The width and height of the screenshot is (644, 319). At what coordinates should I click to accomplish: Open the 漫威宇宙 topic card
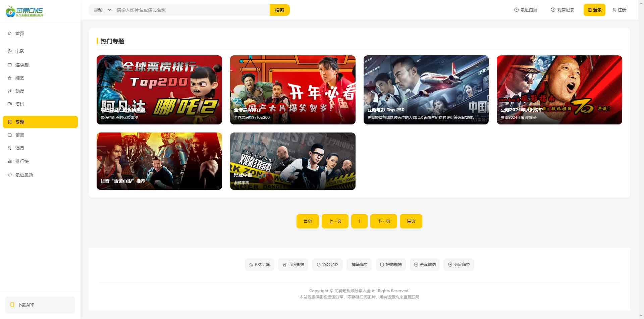click(x=293, y=161)
